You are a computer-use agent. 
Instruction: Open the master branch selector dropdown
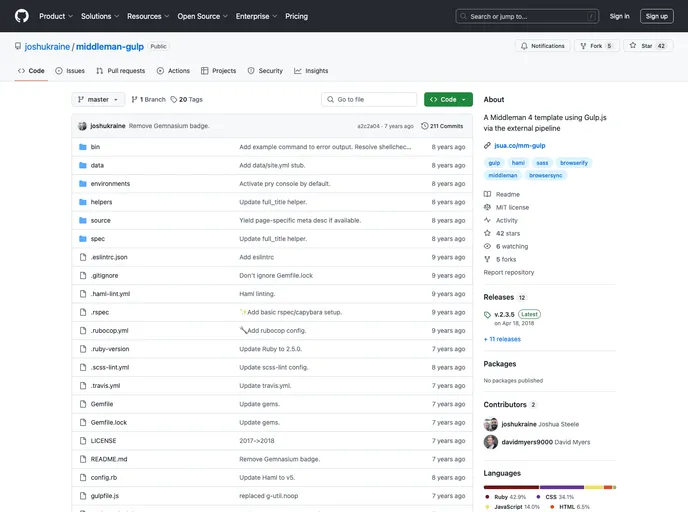click(98, 100)
